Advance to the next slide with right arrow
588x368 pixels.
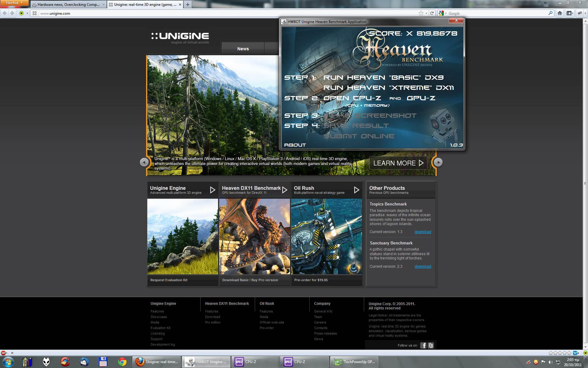438,162
